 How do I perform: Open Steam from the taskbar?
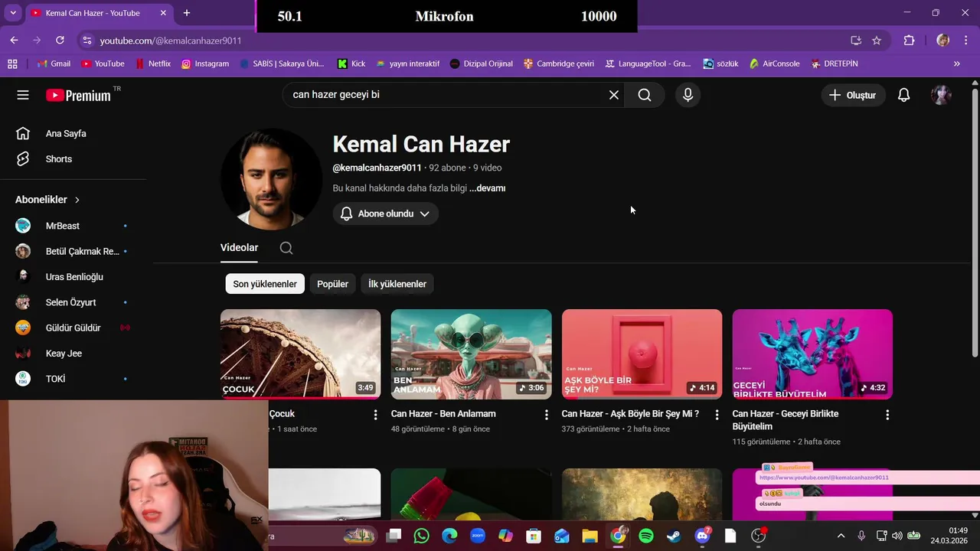674,536
